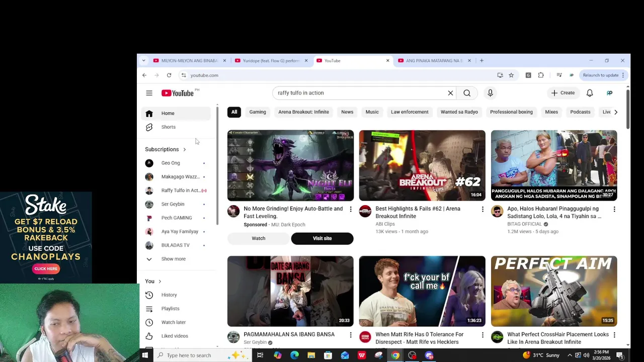Select the Arena Breakout: Infinite chip
The height and width of the screenshot is (362, 644).
pyautogui.click(x=303, y=112)
